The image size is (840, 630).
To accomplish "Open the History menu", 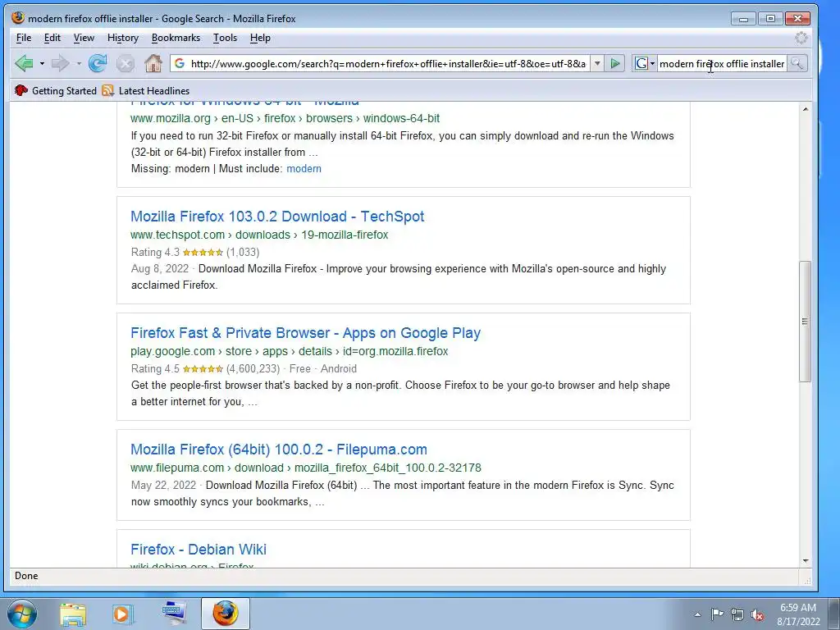I will (x=123, y=38).
